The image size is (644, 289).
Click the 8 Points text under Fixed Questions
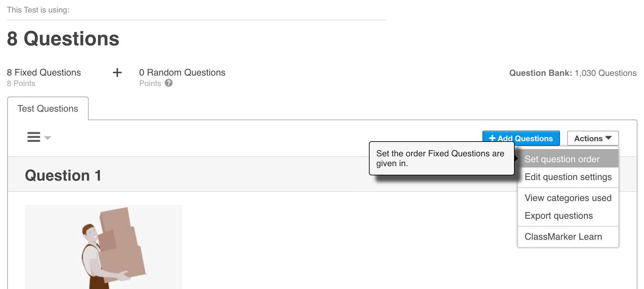tap(21, 83)
